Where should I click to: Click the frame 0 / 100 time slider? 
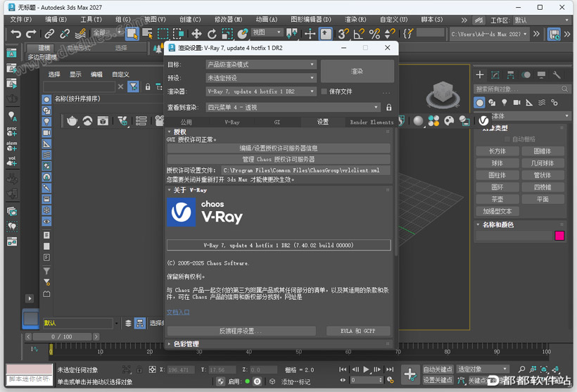point(62,336)
